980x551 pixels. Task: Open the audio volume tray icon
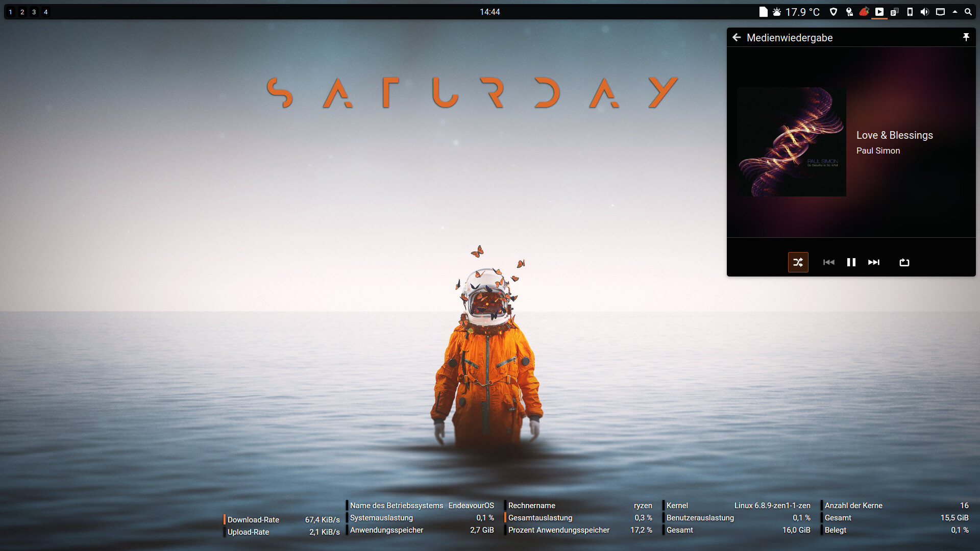(924, 12)
